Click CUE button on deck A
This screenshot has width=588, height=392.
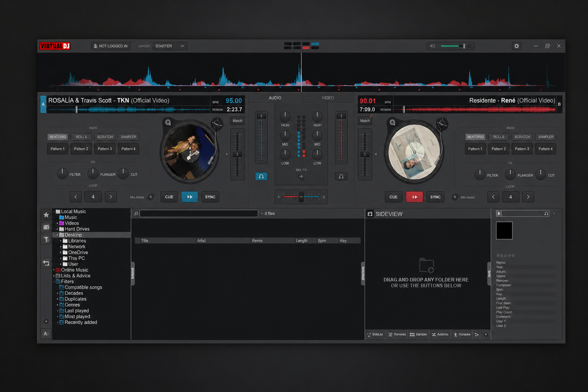[x=169, y=197]
